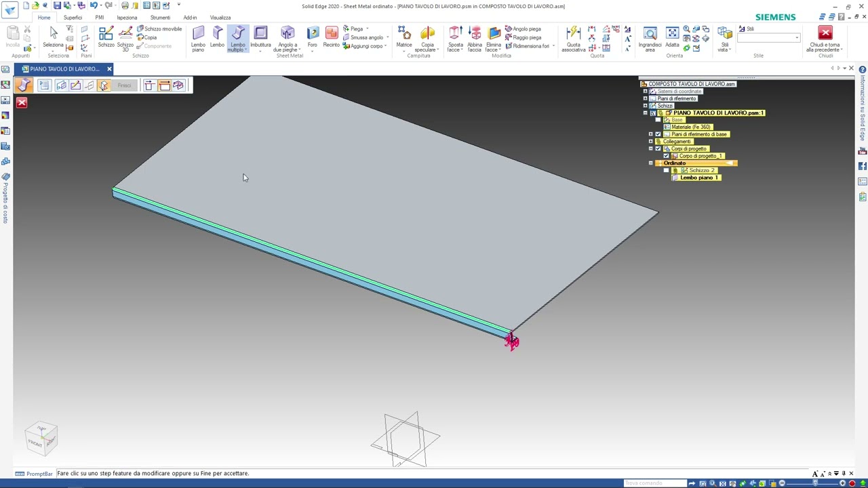This screenshot has width=868, height=488.
Task: Click the Schizzo rimovibile button
Action: pyautogui.click(x=159, y=29)
